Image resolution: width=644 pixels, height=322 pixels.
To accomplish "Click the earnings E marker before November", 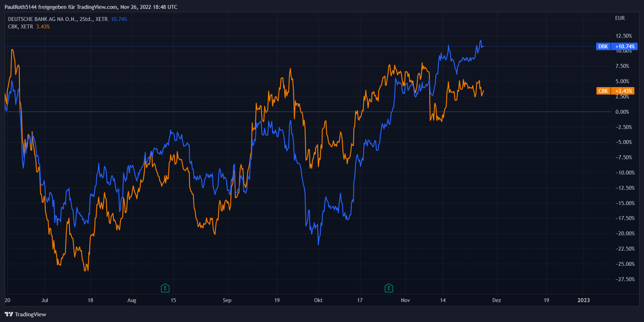I will point(389,288).
